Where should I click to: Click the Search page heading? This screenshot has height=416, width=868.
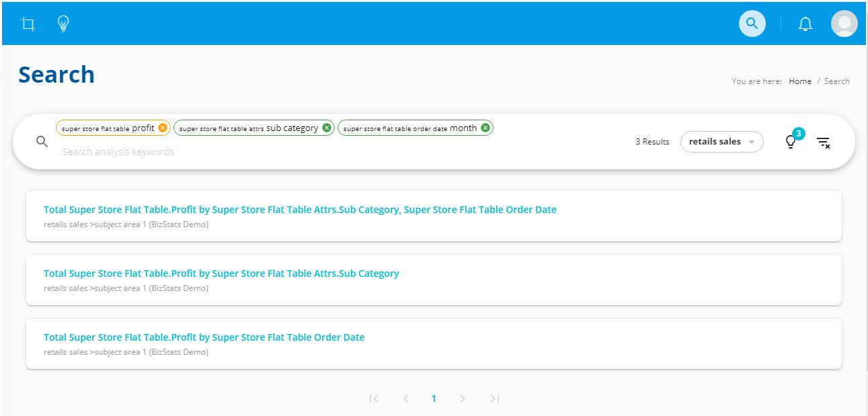click(56, 75)
